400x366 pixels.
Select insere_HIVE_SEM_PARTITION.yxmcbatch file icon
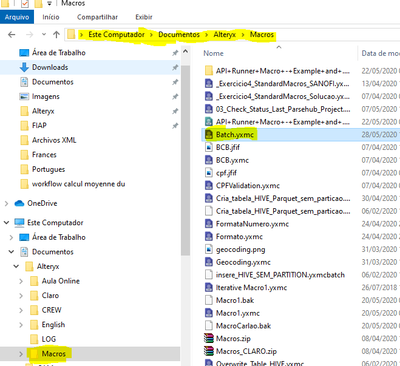click(x=209, y=275)
